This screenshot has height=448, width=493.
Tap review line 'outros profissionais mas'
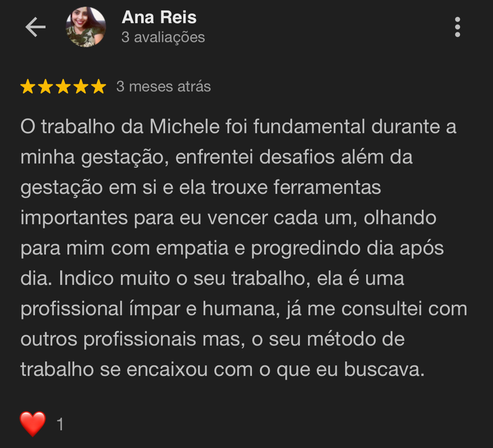coord(212,339)
